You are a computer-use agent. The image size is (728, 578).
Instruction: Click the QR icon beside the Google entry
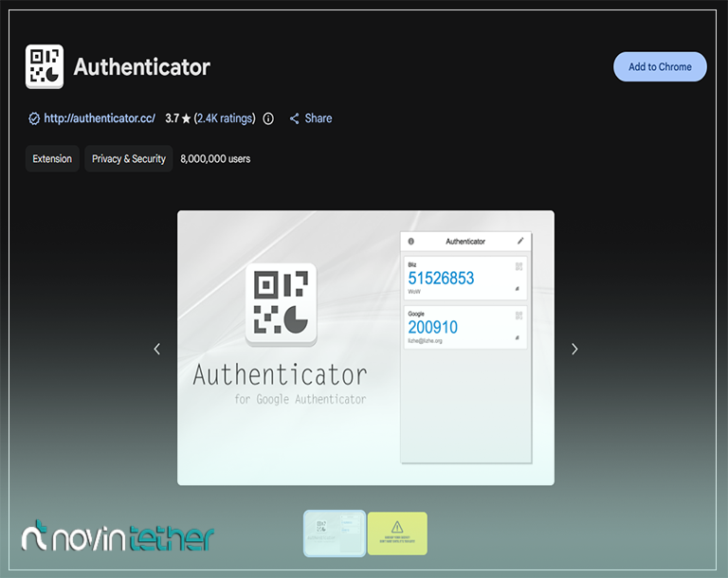[x=519, y=316]
